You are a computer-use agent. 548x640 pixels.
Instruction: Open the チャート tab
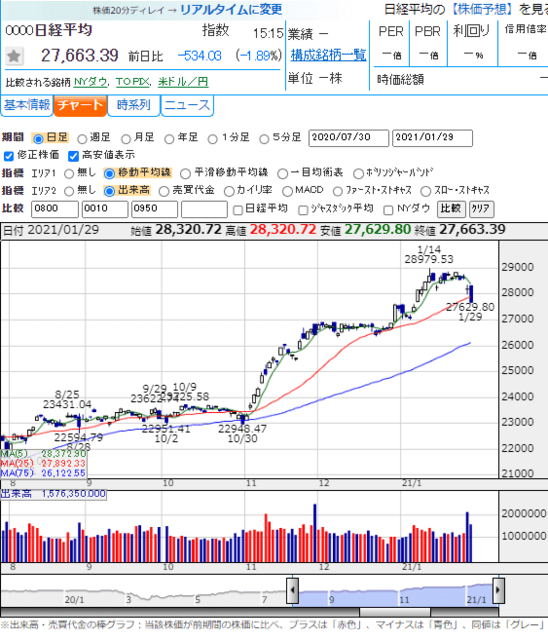click(x=80, y=105)
